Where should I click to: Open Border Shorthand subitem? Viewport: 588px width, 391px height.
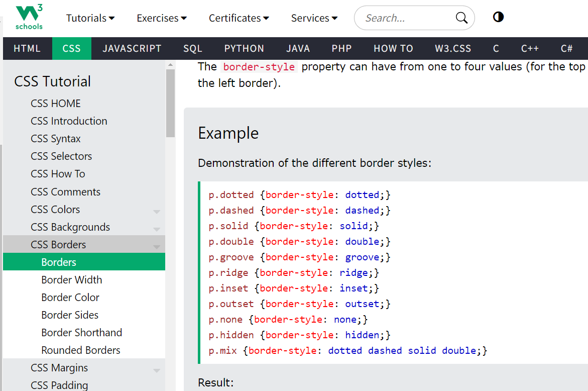[x=84, y=333]
